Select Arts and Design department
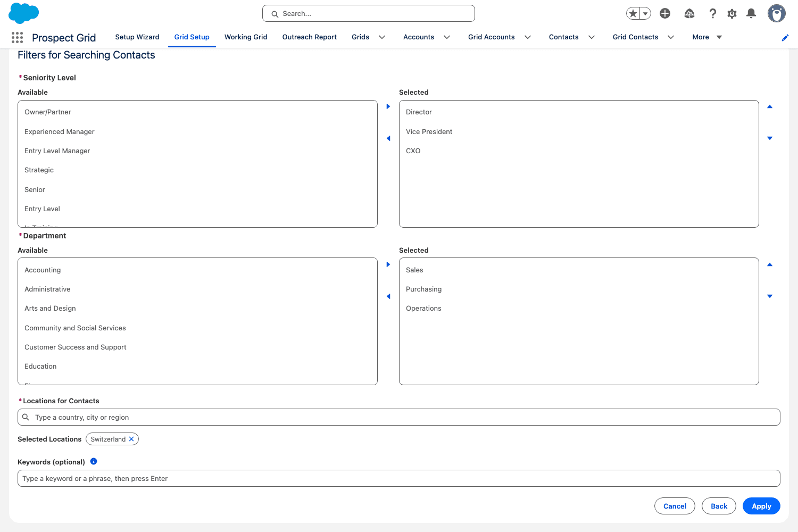The width and height of the screenshot is (798, 532). tap(197, 309)
